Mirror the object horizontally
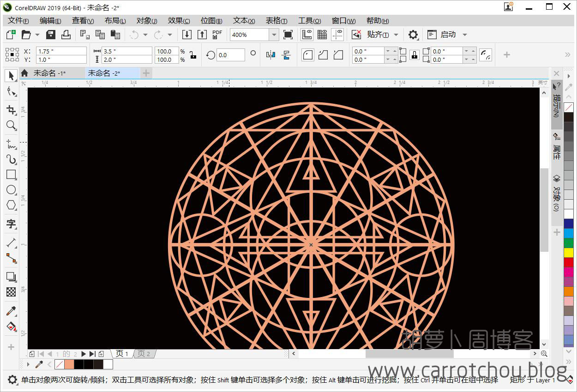Image resolution: width=577 pixels, height=392 pixels. pos(271,55)
